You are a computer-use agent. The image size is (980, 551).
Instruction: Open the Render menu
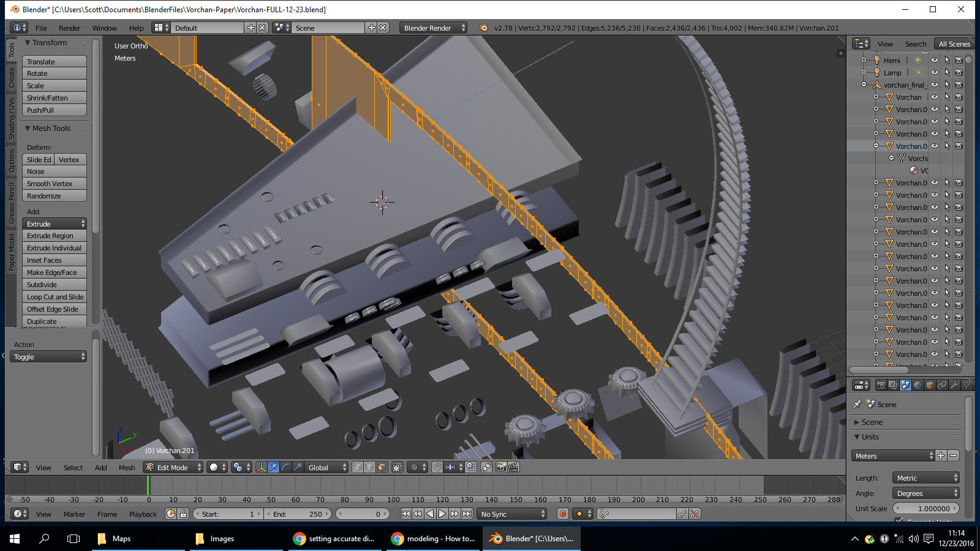[70, 28]
